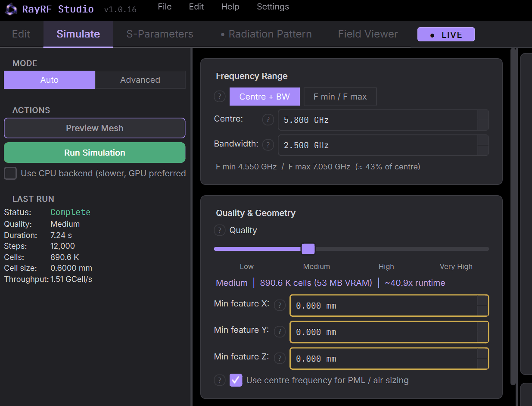Image resolution: width=532 pixels, height=406 pixels.
Task: Decrement Min feature X stepper
Action: pos(482,311)
